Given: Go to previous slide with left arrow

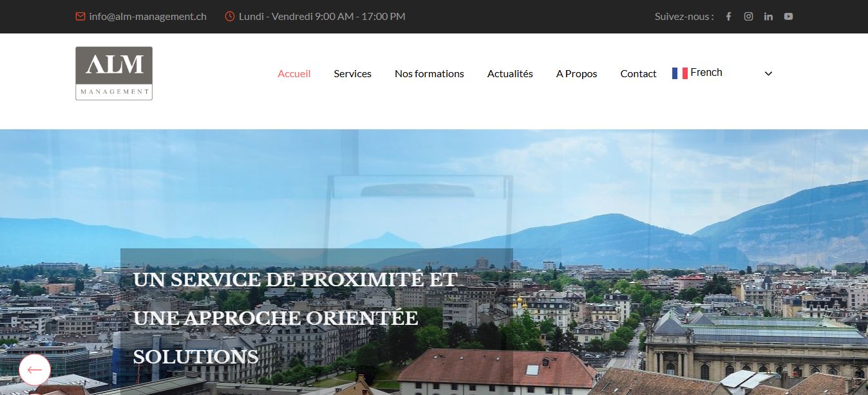Looking at the screenshot, I should (34, 370).
